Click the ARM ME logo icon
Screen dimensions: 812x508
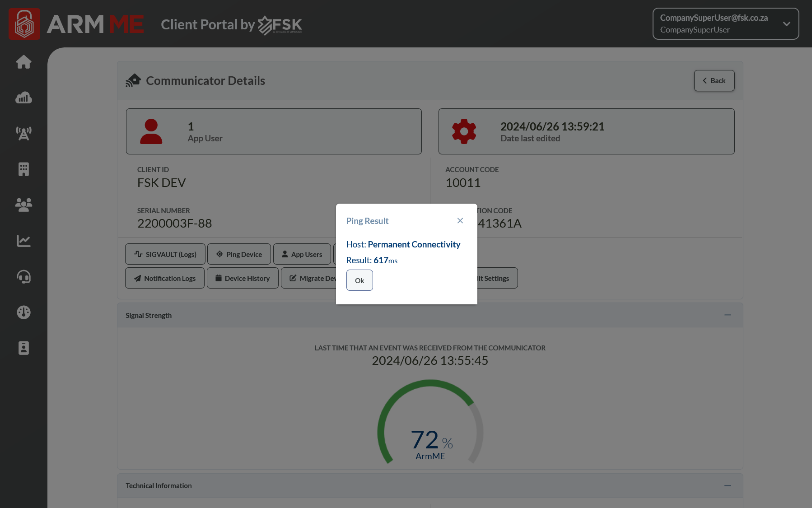24,24
